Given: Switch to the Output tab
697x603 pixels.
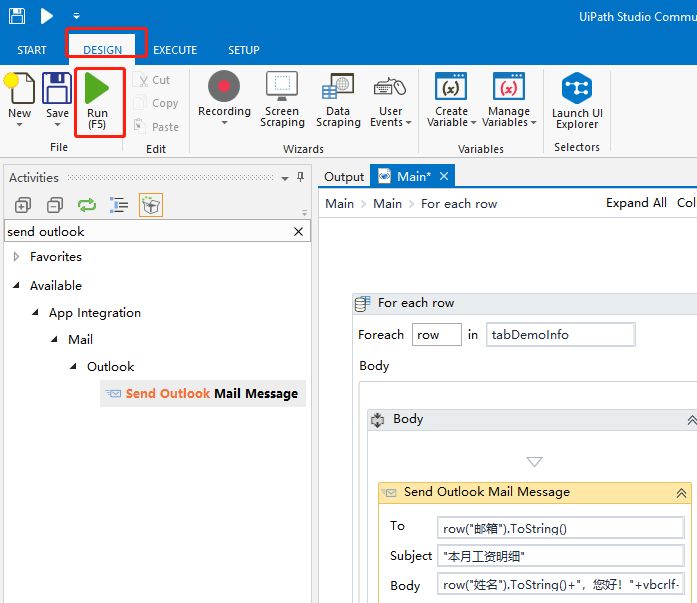Looking at the screenshot, I should pyautogui.click(x=344, y=177).
